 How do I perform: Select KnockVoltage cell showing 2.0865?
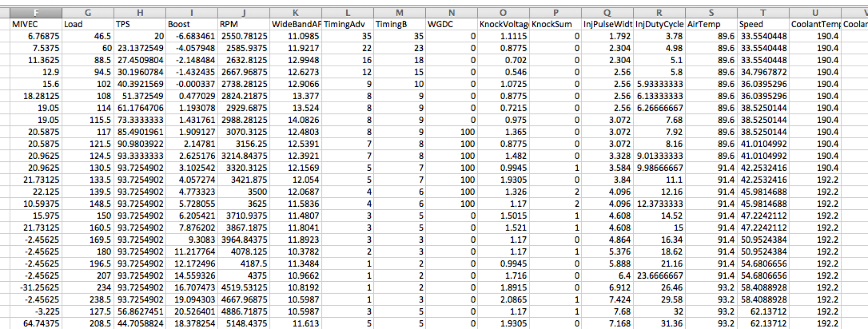503,300
